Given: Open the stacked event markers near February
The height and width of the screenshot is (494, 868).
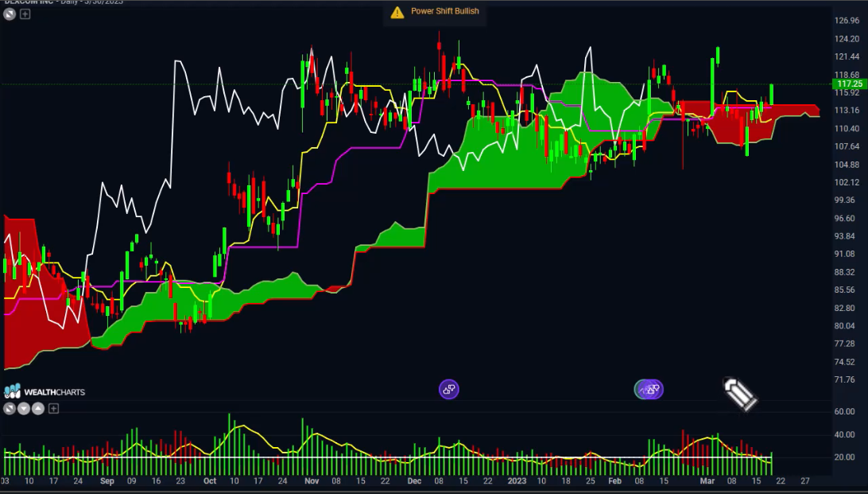Looking at the screenshot, I should coord(649,389).
